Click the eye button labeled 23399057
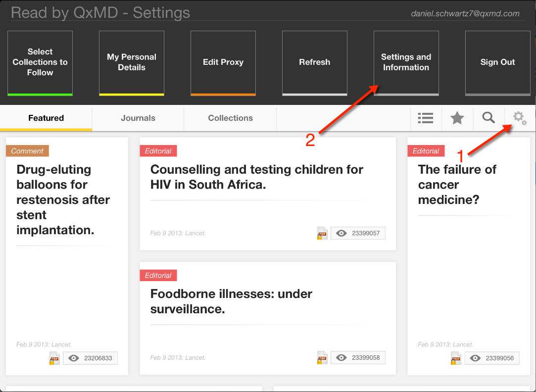The width and height of the screenshot is (536, 392). point(358,233)
